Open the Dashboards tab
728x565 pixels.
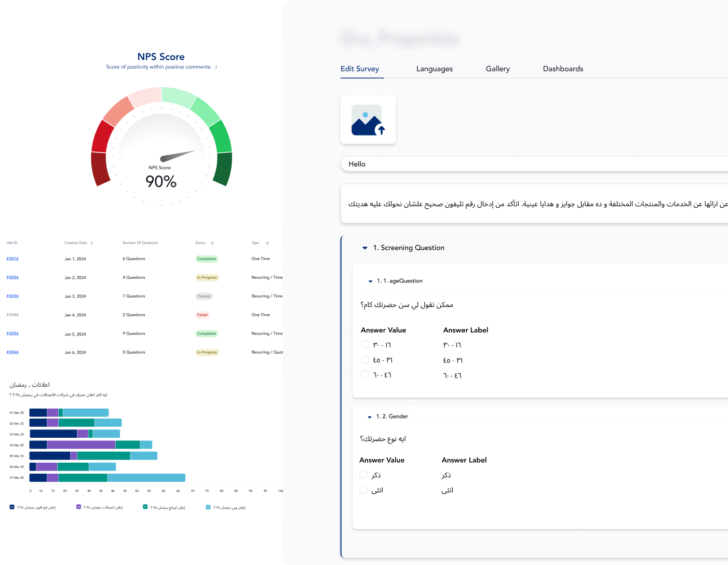pos(563,69)
